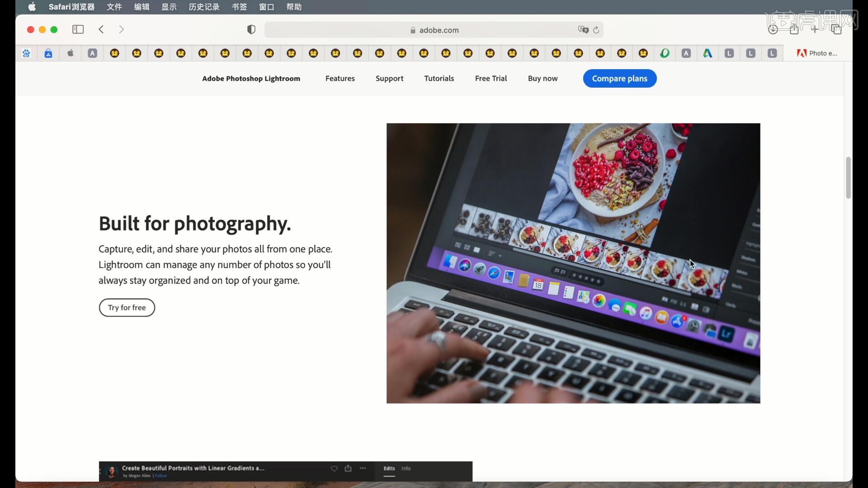The height and width of the screenshot is (488, 868).
Task: Click the Compare plans button
Action: pyautogui.click(x=619, y=78)
